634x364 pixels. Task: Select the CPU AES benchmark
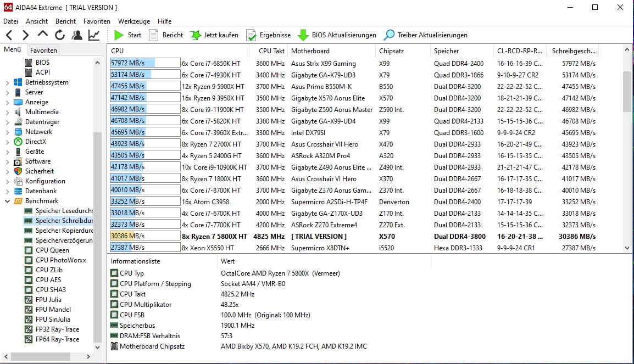(x=48, y=279)
